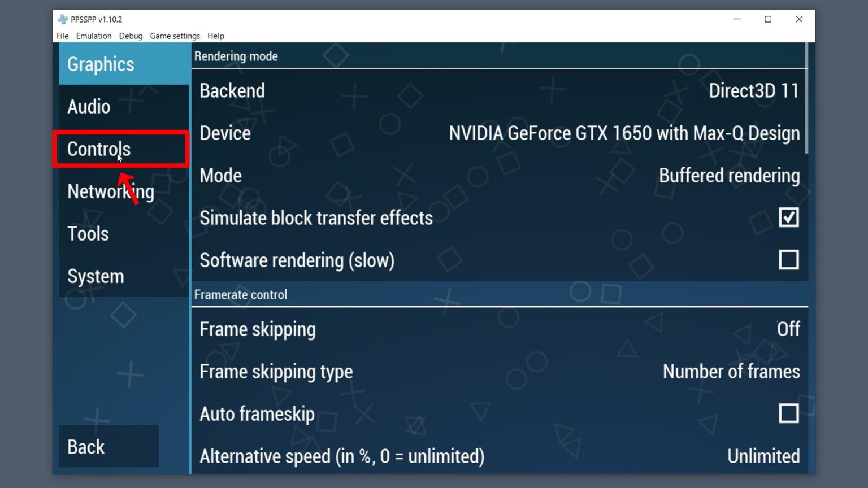Open the File menu
This screenshot has height=488, width=868.
pyautogui.click(x=62, y=36)
